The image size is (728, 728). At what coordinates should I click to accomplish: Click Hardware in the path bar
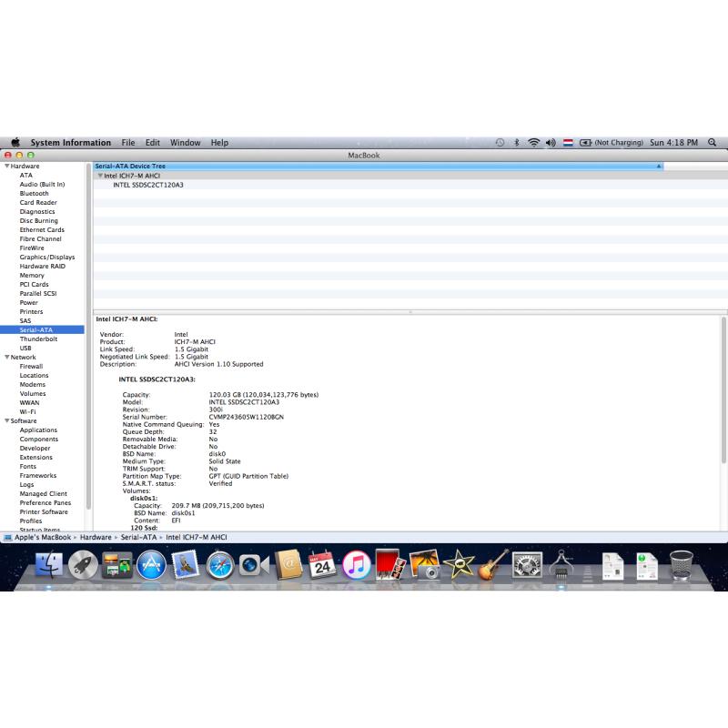point(96,537)
